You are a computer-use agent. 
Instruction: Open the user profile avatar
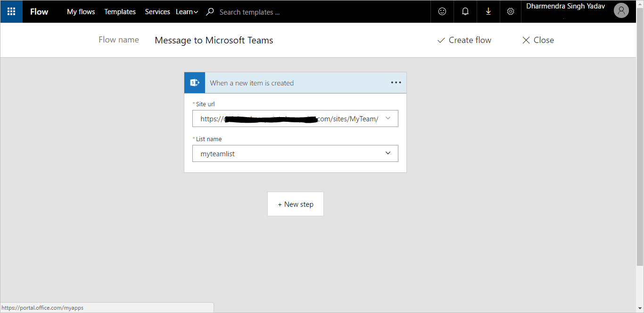621,11
